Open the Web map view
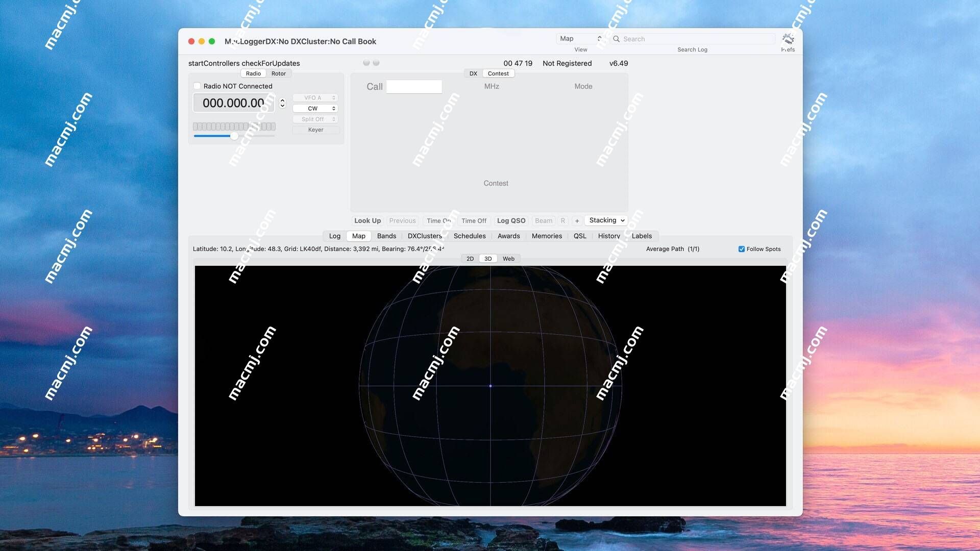 click(x=508, y=258)
